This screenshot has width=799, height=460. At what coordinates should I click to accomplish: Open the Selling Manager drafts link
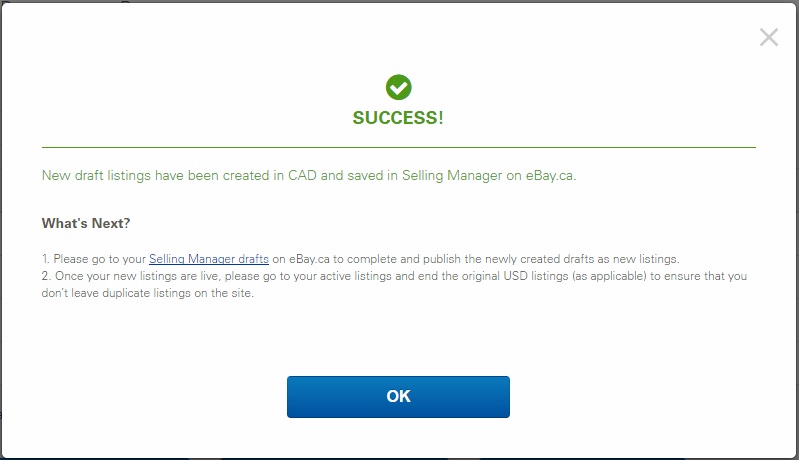click(x=209, y=259)
